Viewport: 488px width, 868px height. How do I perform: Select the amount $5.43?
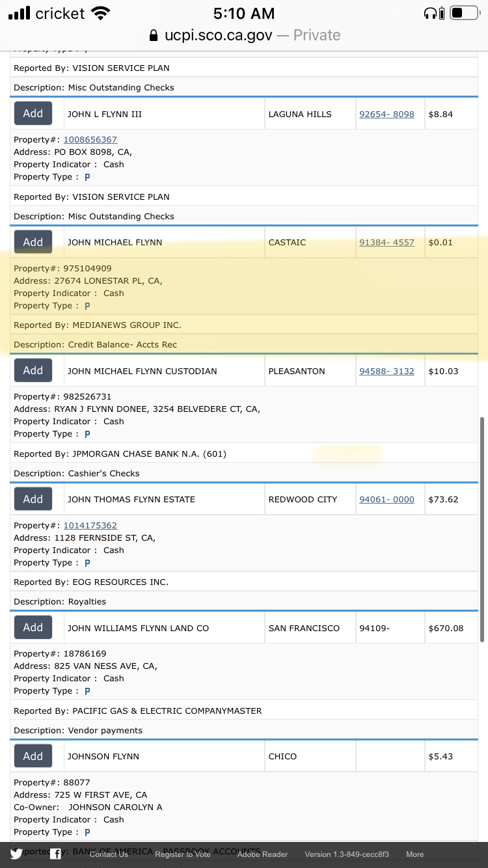point(441,757)
